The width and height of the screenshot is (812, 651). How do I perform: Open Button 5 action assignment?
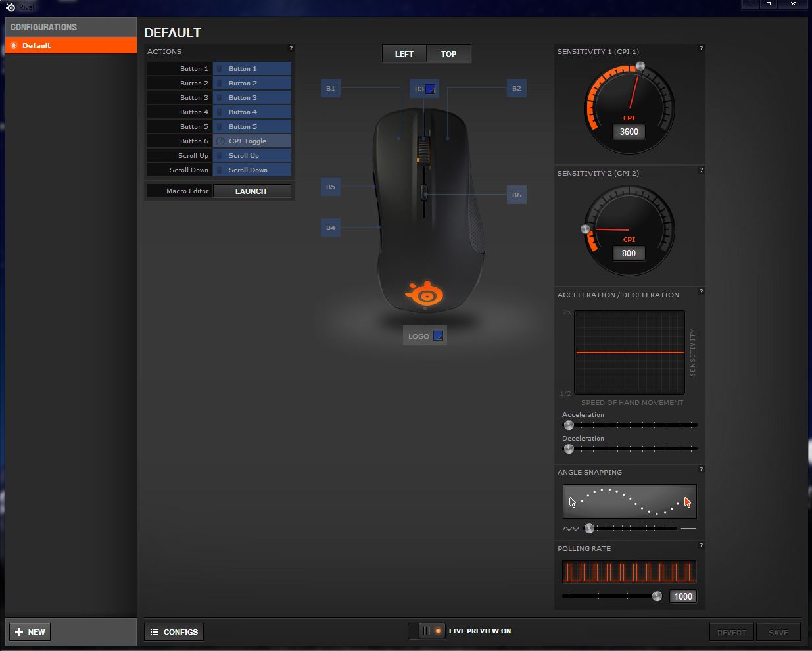pos(252,126)
